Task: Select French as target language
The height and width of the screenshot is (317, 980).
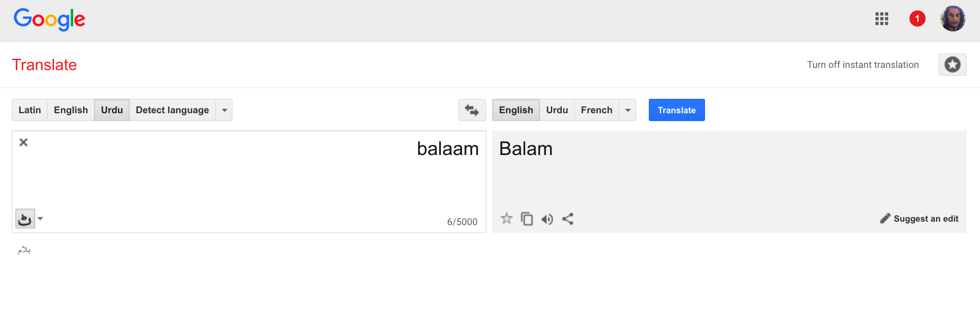Action: click(x=596, y=110)
